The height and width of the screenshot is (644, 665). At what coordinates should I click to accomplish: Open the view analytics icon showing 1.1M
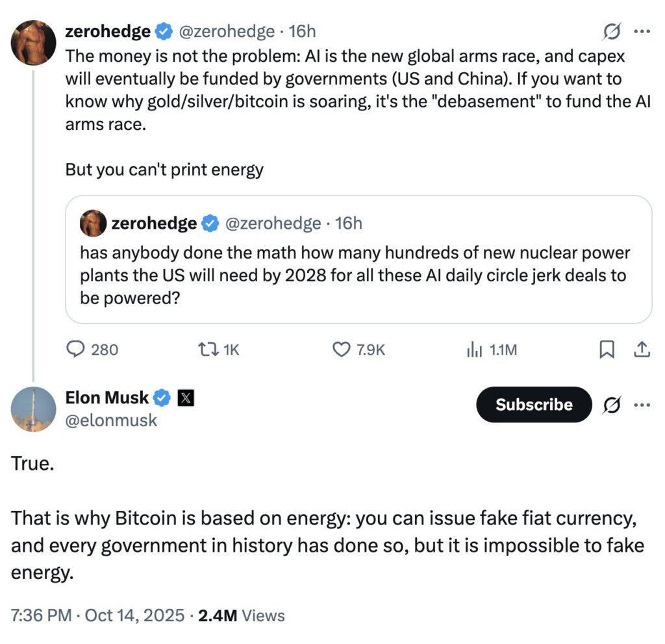pos(475,350)
